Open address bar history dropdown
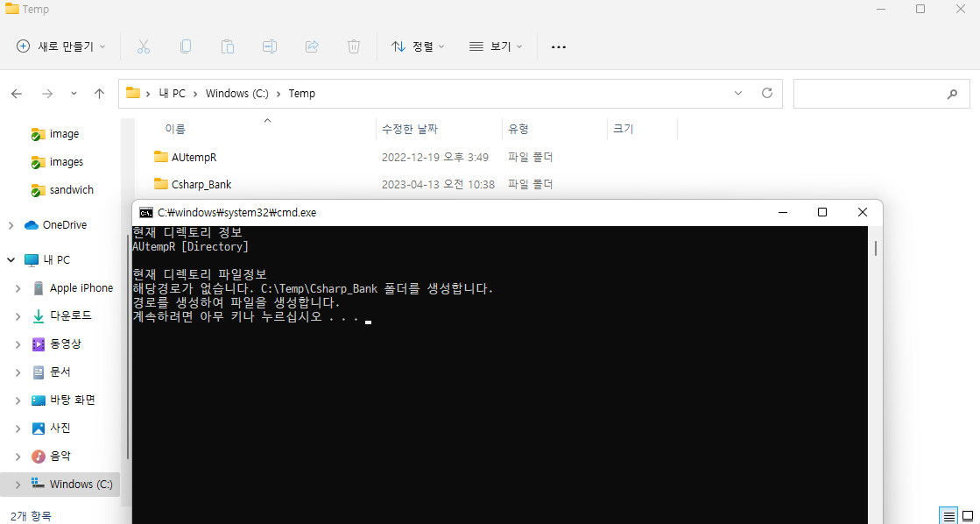The width and height of the screenshot is (980, 524). pos(738,93)
